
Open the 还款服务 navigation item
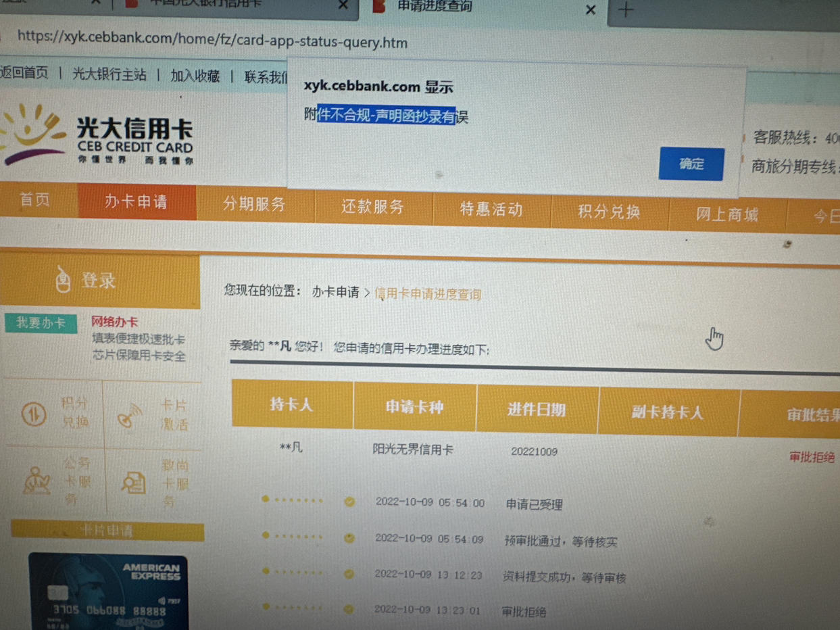[372, 206]
